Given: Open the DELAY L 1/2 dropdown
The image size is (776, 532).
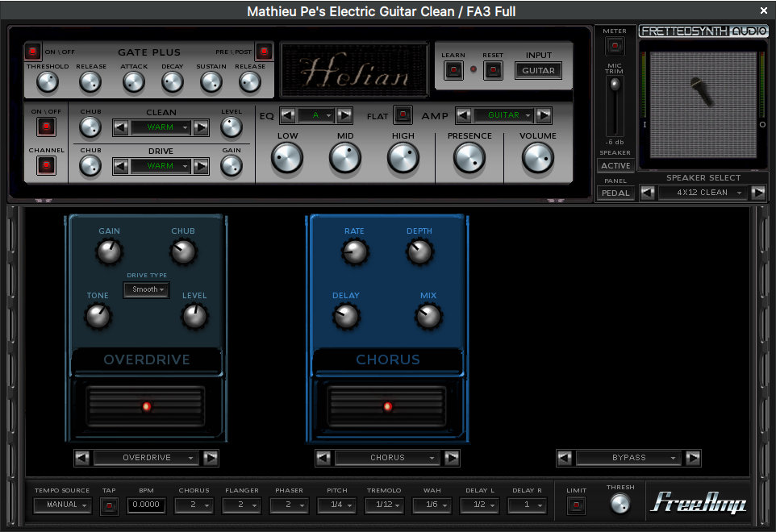Looking at the screenshot, I should pos(480,505).
